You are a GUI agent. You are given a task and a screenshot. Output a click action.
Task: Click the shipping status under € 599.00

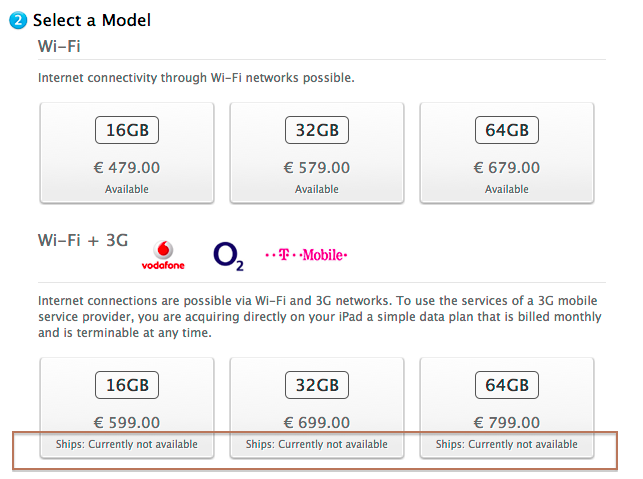(x=127, y=444)
